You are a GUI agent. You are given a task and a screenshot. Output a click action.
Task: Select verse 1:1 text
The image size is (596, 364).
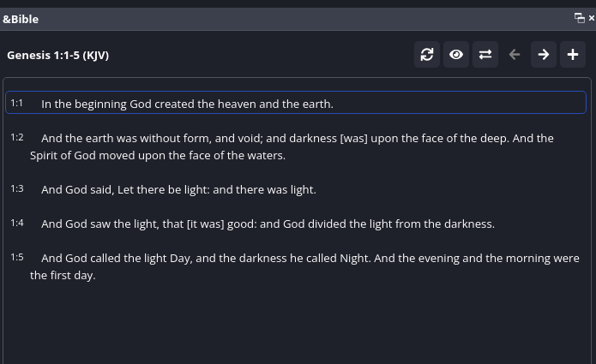click(187, 104)
